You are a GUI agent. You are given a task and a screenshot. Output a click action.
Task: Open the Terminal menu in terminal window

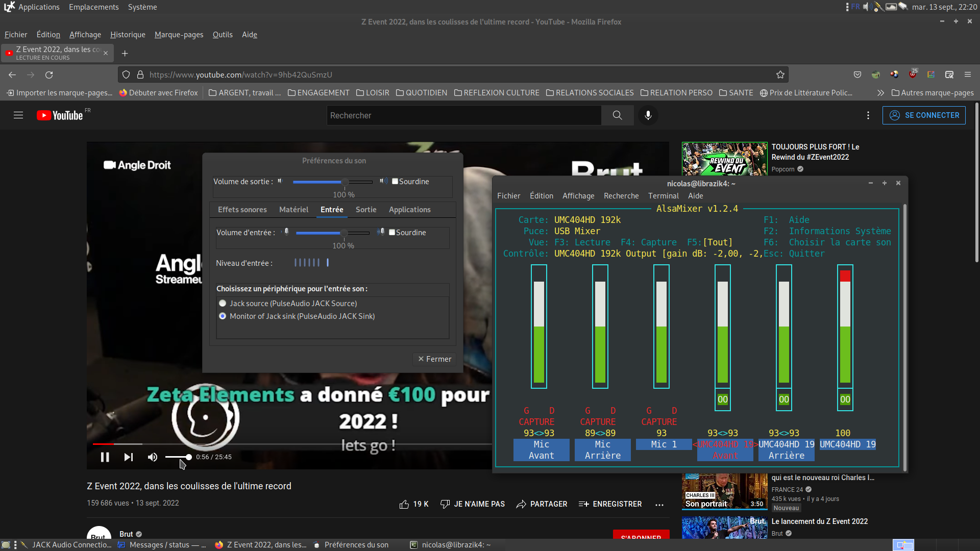[663, 196]
